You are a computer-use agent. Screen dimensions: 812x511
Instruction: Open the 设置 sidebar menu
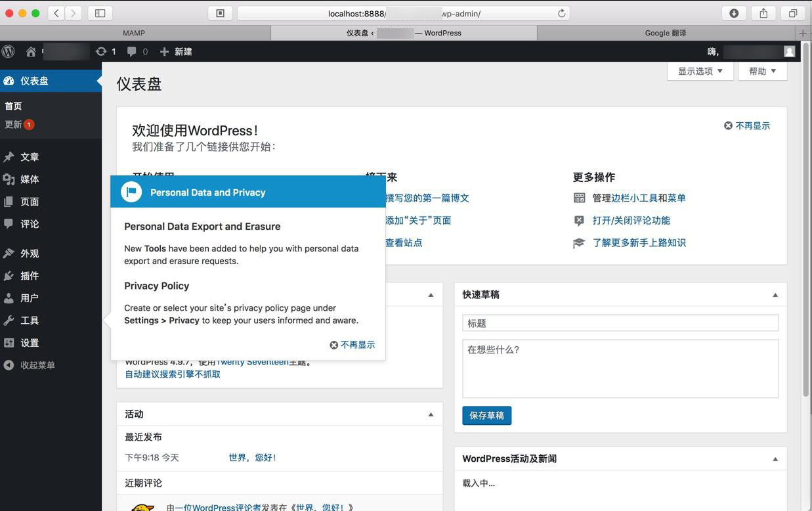coord(51,343)
